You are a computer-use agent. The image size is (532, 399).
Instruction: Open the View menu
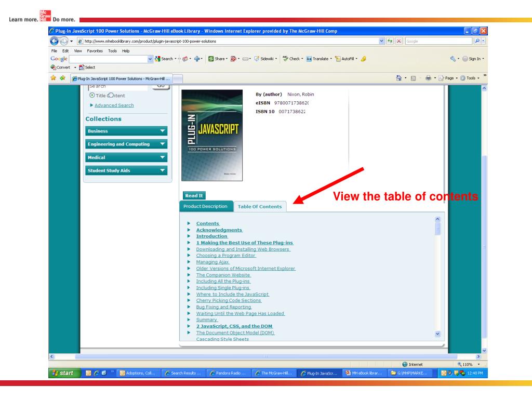click(78, 51)
